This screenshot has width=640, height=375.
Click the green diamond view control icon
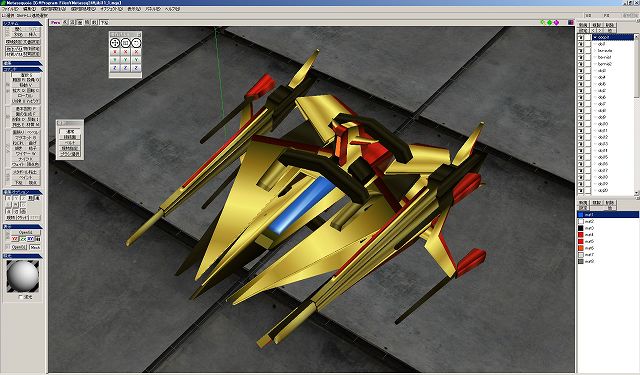click(x=549, y=22)
